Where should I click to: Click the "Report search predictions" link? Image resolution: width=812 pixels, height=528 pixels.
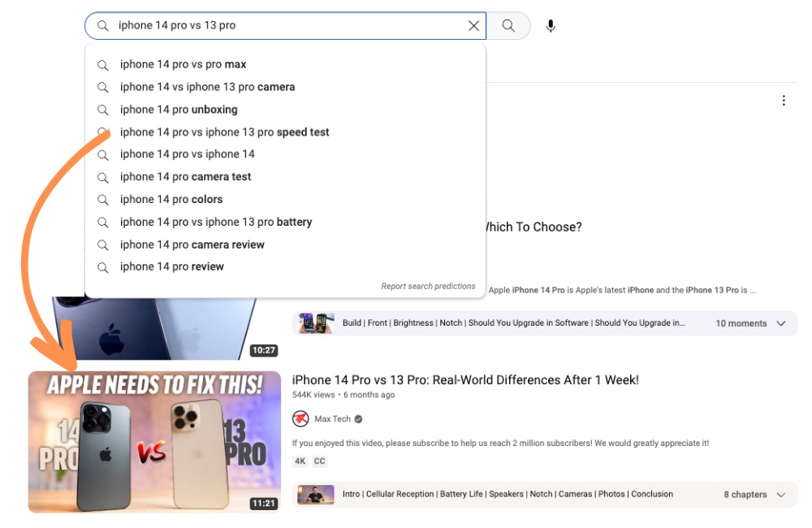point(428,286)
